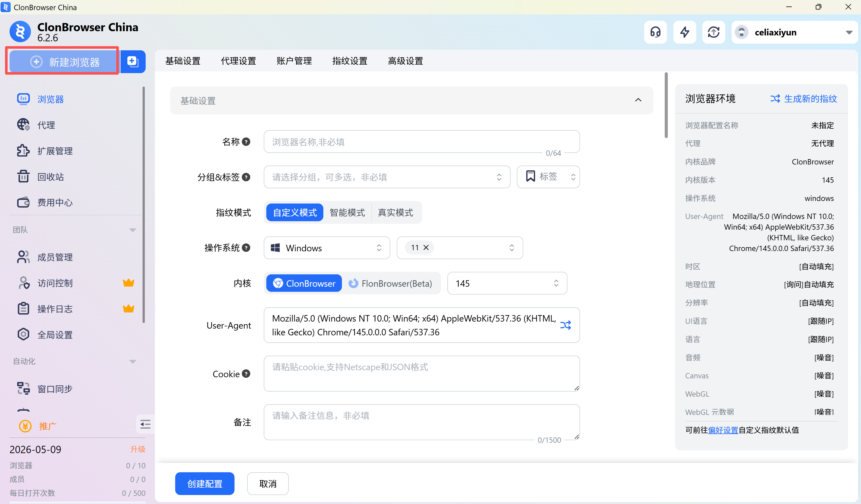This screenshot has height=504, width=861.
Task: Switch to the 指纹设置 tab
Action: (350, 61)
